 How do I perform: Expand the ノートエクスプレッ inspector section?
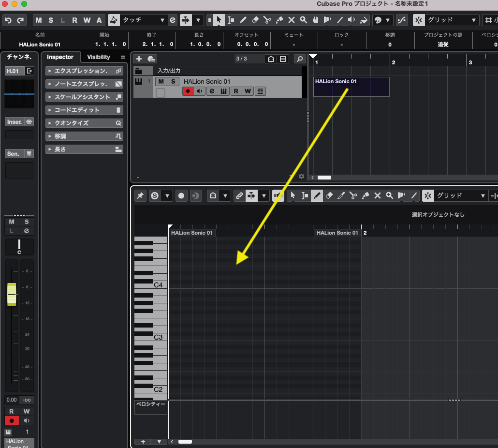(84, 84)
